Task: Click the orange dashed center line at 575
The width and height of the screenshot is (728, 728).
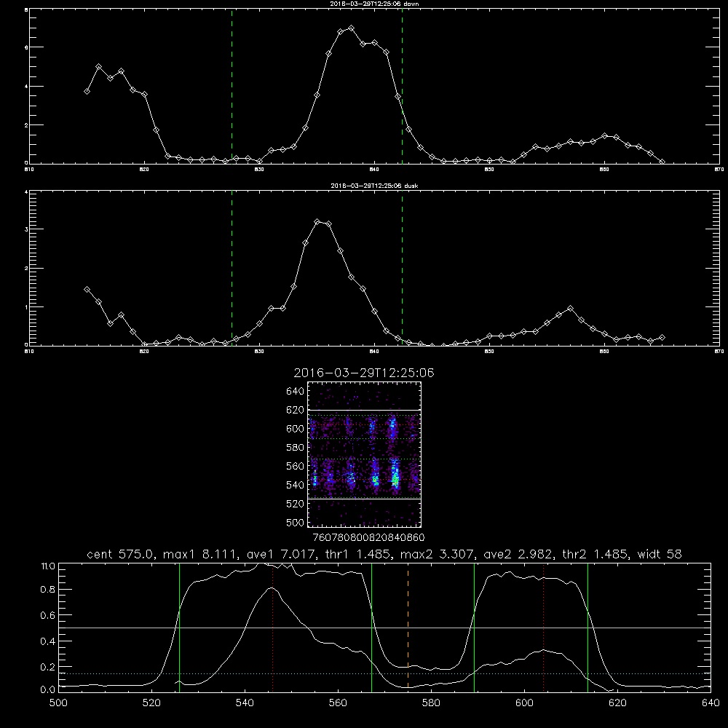Action: (408, 627)
